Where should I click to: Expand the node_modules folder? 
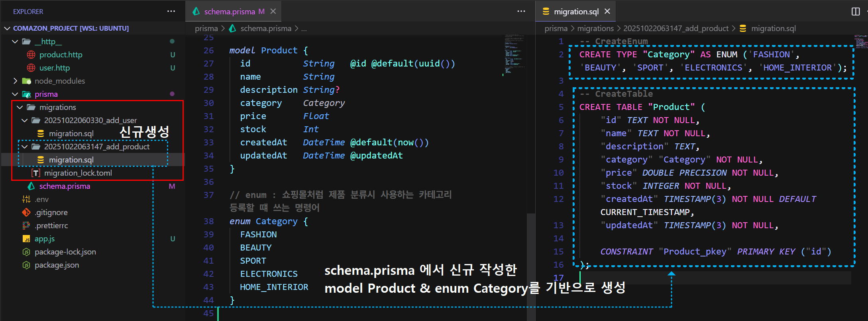pyautogui.click(x=15, y=81)
